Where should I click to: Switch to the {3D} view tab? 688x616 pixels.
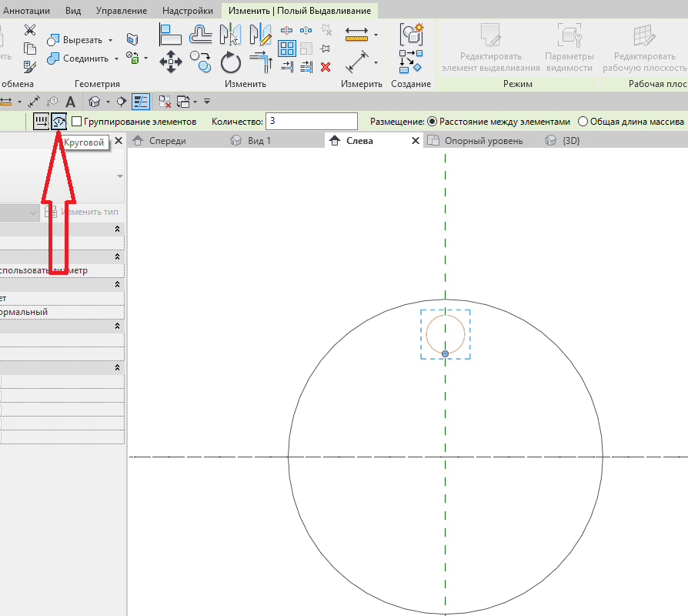click(x=571, y=141)
